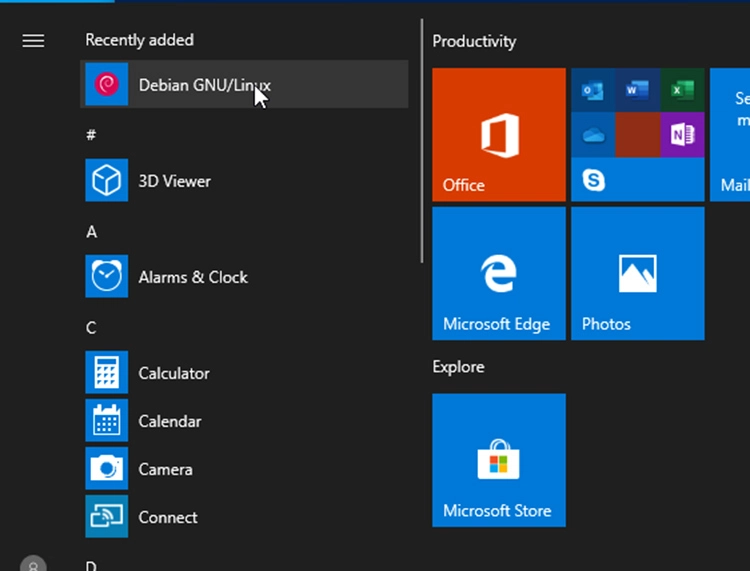Viewport: 750px width, 571px height.
Task: Click the app list scrollbar
Action: [422, 141]
